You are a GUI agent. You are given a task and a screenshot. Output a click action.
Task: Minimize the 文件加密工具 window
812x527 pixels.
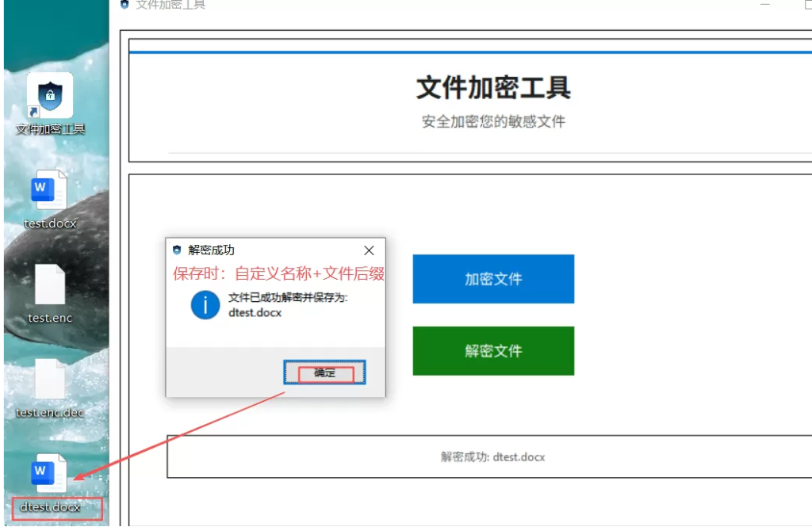765,4
